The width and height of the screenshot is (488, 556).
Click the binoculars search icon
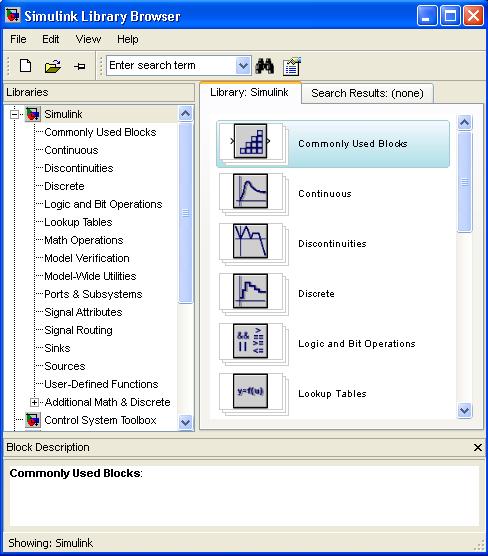265,66
